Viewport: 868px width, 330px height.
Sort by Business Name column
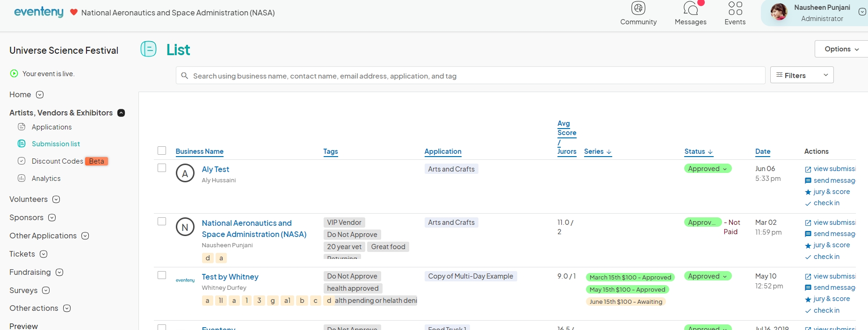point(199,151)
